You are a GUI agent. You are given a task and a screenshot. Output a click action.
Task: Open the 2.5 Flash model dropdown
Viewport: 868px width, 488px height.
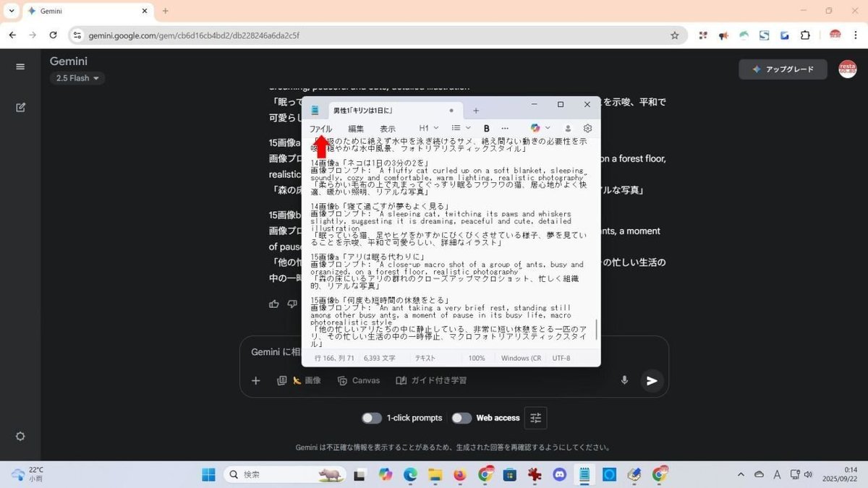pyautogui.click(x=76, y=78)
